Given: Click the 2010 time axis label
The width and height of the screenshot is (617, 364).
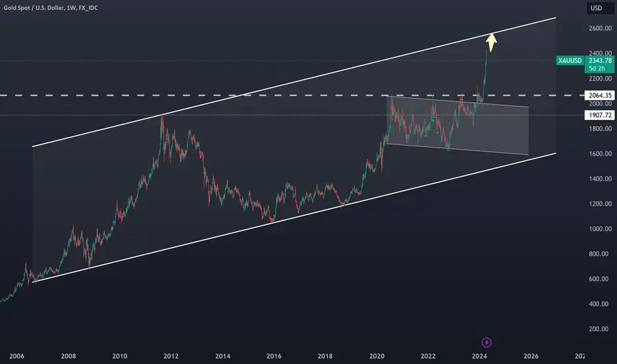Looking at the screenshot, I should 120,356.
